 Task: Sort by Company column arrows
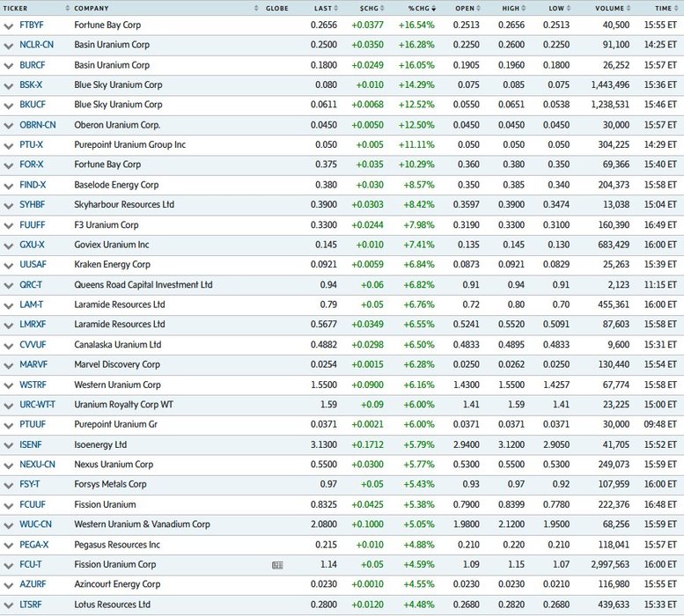coord(256,8)
